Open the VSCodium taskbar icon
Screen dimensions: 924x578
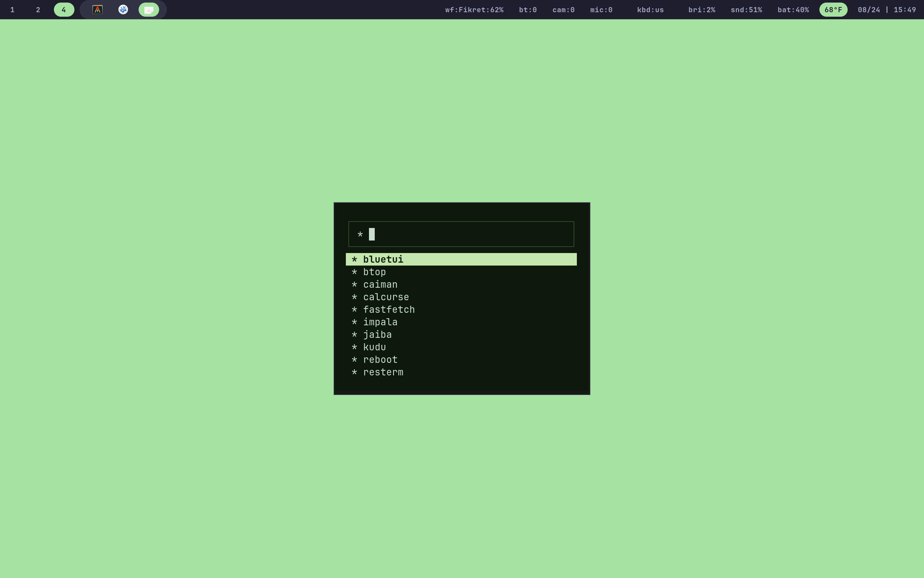(123, 10)
